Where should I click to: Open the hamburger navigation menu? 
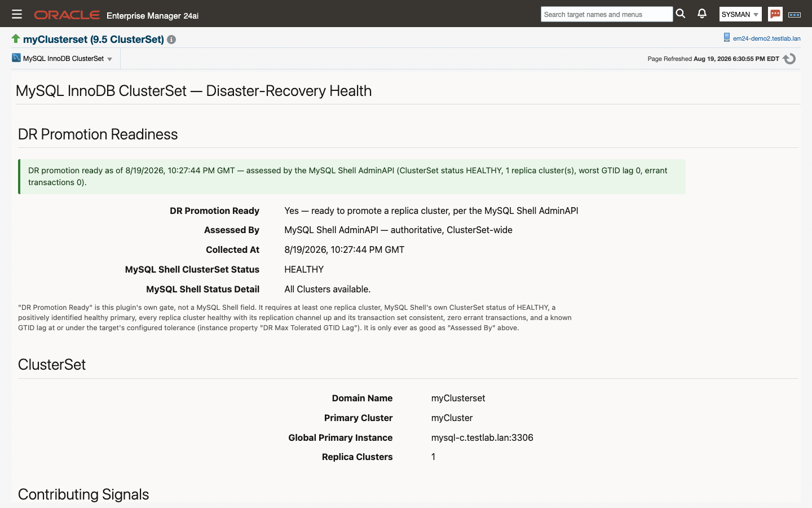pos(17,14)
